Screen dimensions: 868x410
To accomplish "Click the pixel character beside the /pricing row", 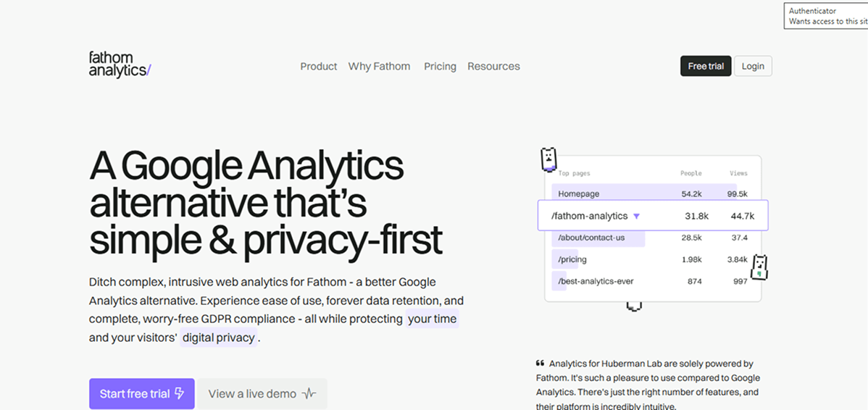I will click(759, 267).
